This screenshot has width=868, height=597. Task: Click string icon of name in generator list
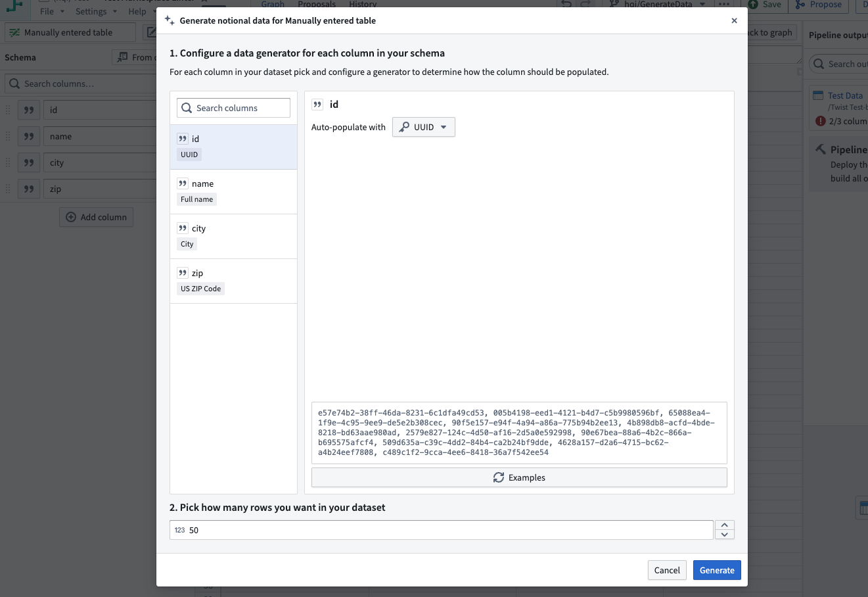pyautogui.click(x=183, y=183)
